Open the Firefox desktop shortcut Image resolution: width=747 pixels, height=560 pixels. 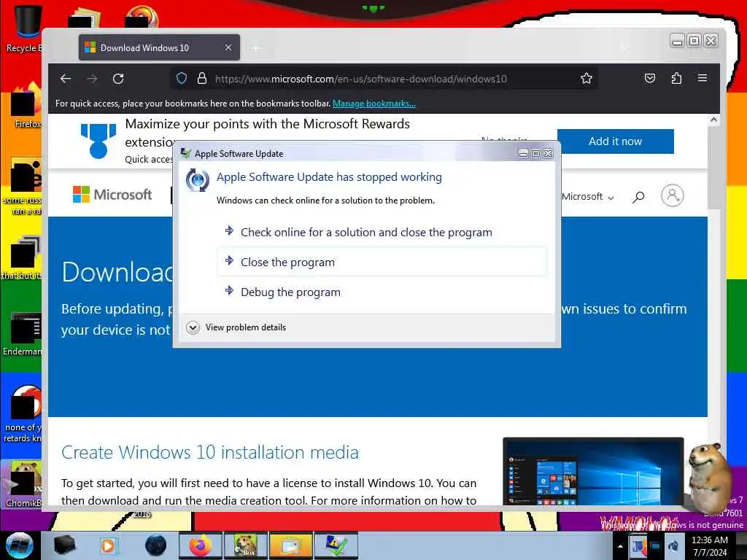point(25,107)
